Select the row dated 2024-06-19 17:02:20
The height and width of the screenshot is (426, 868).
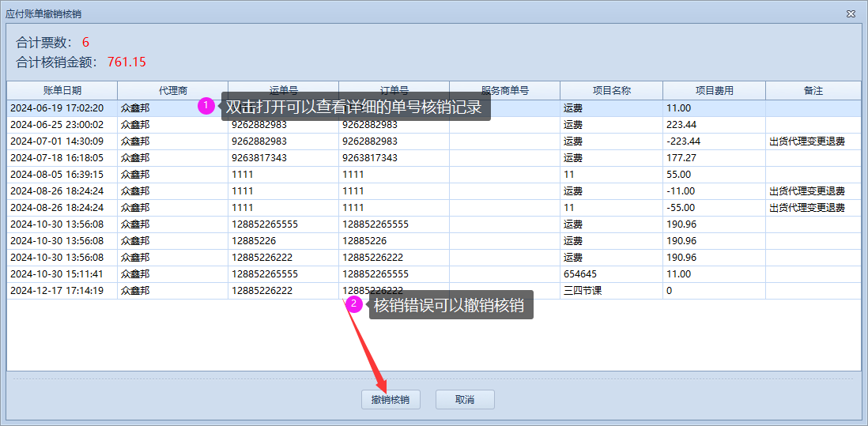(57, 108)
